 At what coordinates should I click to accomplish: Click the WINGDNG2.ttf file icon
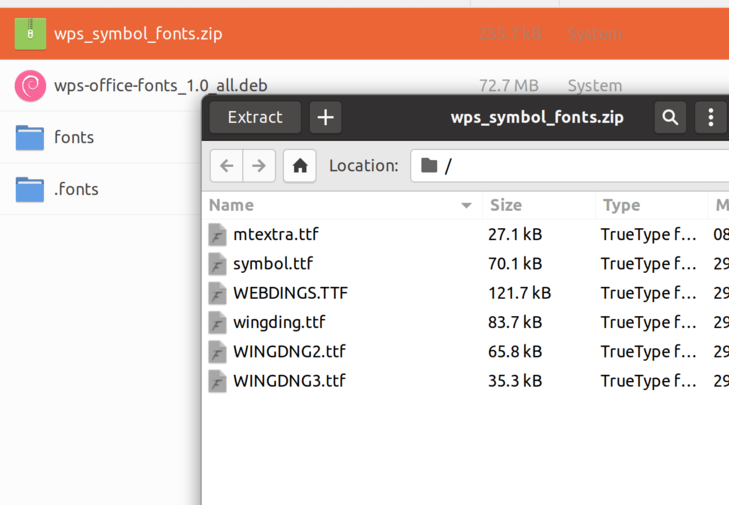coord(218,352)
